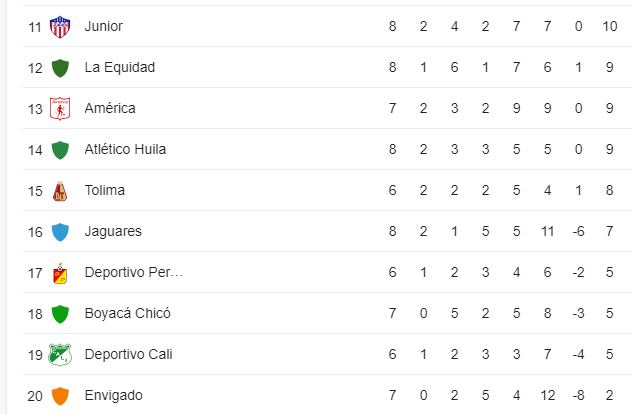Open the Junior team link
The width and height of the screenshot is (632, 414).
click(x=104, y=26)
